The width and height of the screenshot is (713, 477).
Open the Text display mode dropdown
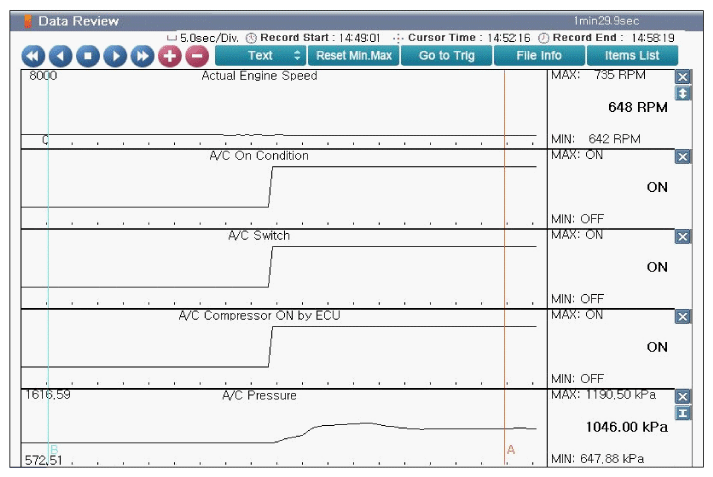260,56
